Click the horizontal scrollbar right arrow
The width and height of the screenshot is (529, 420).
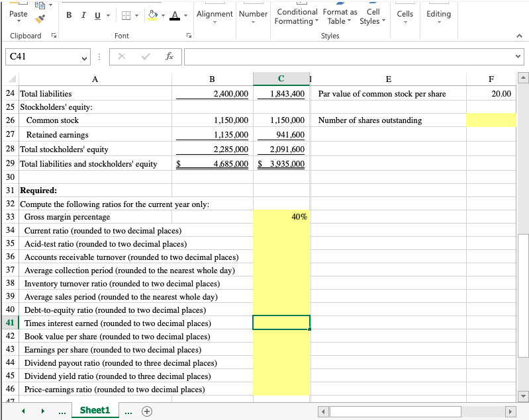(x=510, y=411)
